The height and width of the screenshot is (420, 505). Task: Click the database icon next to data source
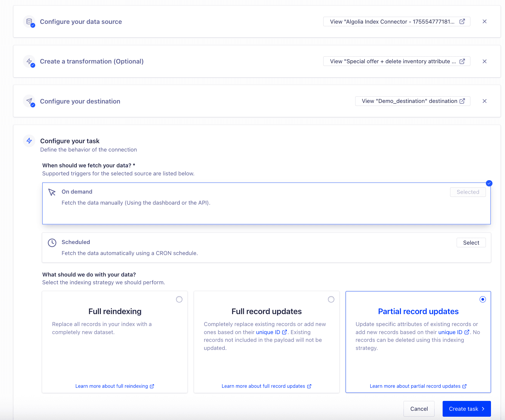point(29,21)
